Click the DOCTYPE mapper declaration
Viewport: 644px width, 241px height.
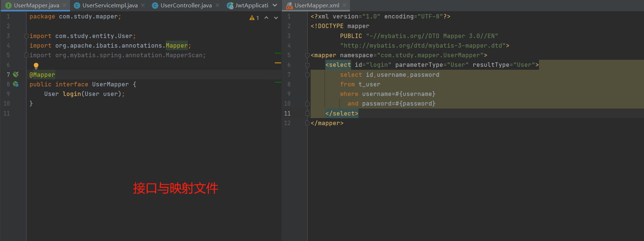tap(340, 26)
